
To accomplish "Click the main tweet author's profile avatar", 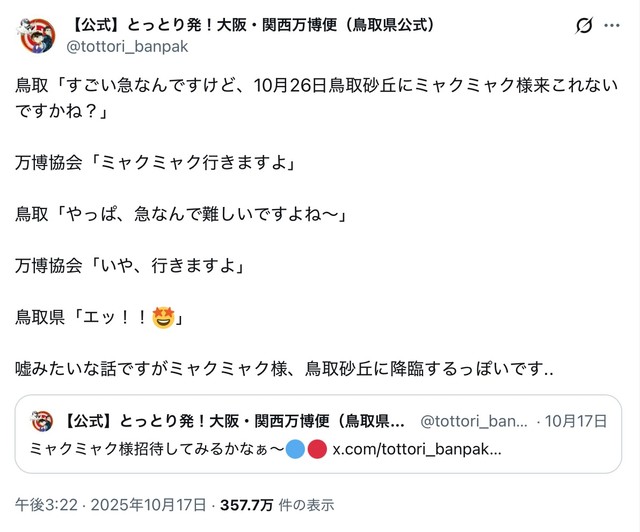I will tap(36, 35).
